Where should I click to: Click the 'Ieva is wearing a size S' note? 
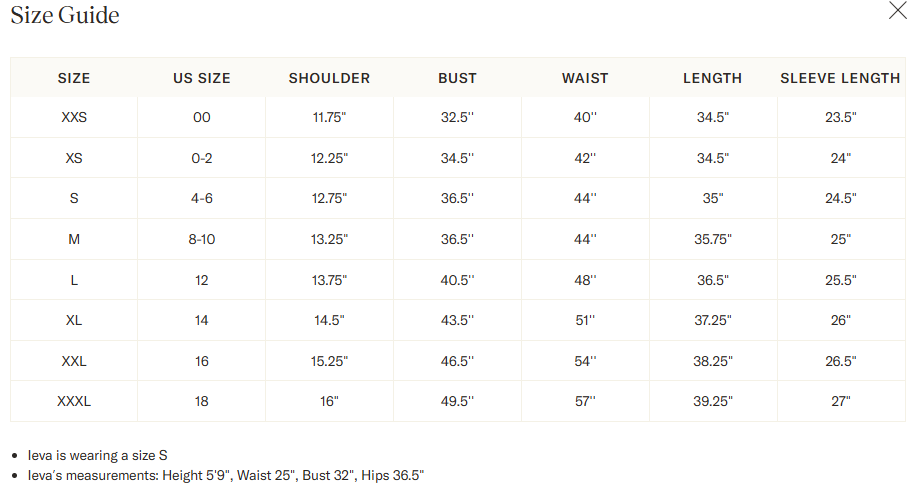(97, 455)
